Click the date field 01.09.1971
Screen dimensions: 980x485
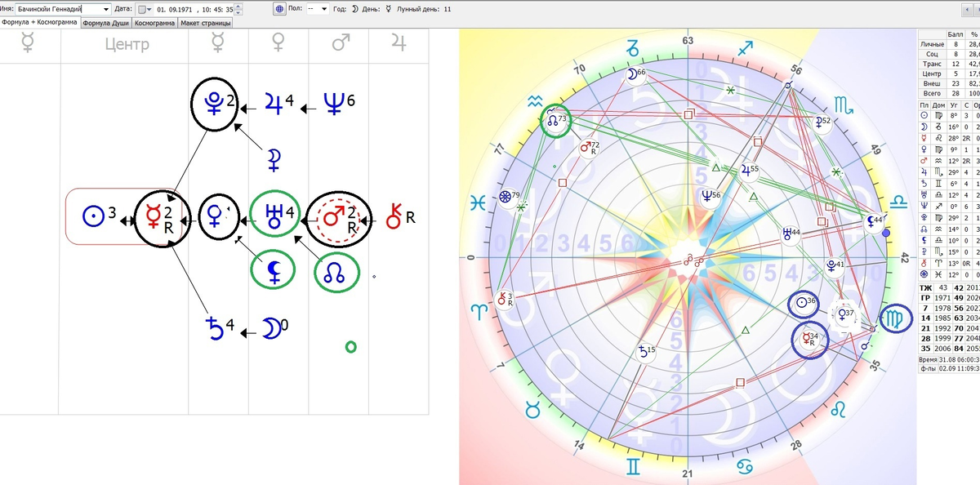point(174,9)
